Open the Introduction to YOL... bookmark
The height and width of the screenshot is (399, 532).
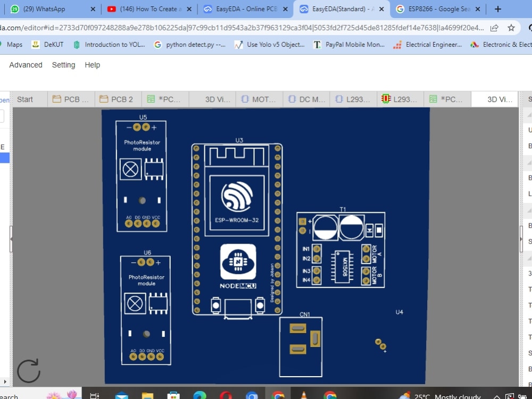109,45
